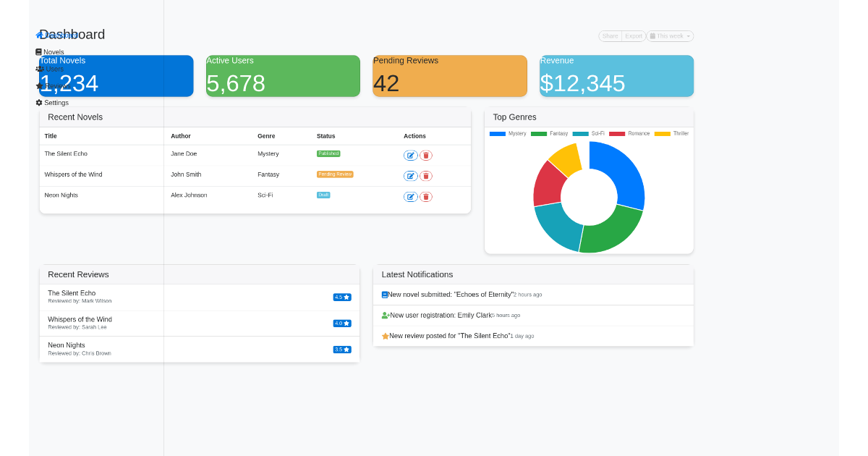868x456 pixels.
Task: Click the calendar icon inside the This week control
Action: pyautogui.click(x=652, y=35)
